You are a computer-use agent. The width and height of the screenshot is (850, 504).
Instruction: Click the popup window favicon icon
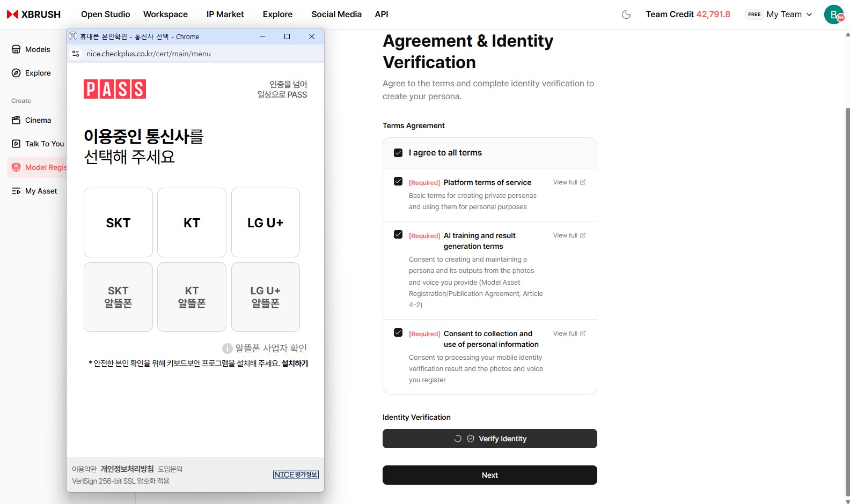pos(74,36)
